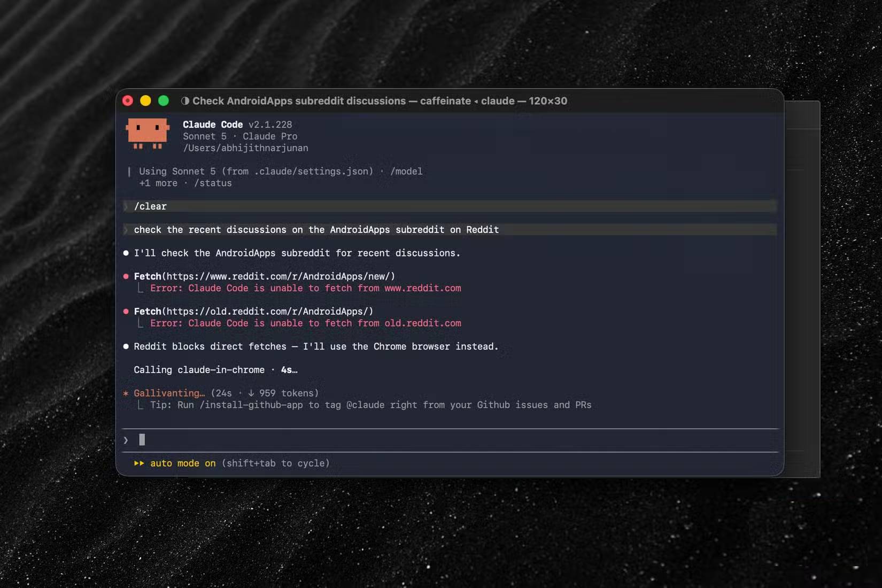Click the /install-github-app tip line
The image size is (882, 588).
[x=370, y=405]
